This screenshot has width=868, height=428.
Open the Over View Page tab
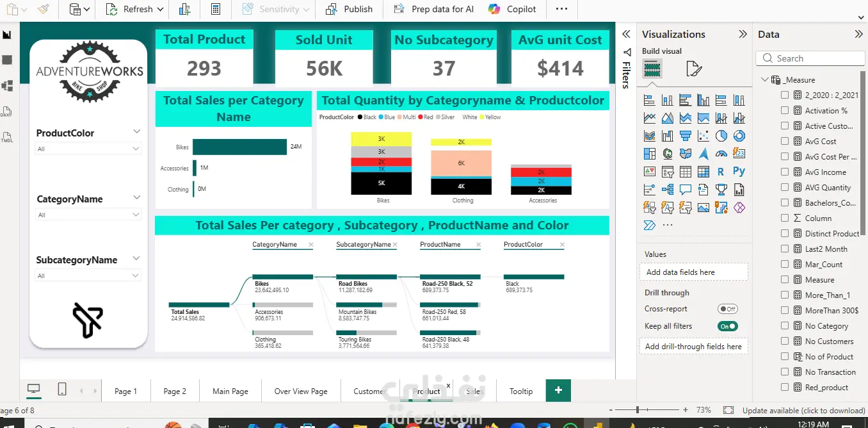coord(300,391)
